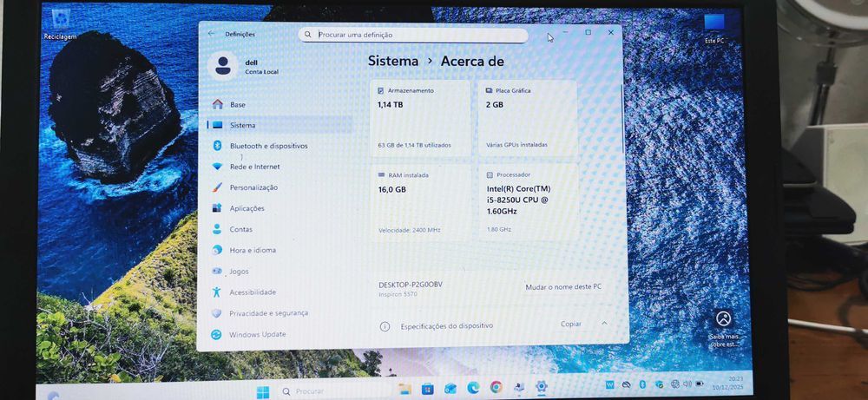Click the text 'Várias GPUs instaladas'

516,145
